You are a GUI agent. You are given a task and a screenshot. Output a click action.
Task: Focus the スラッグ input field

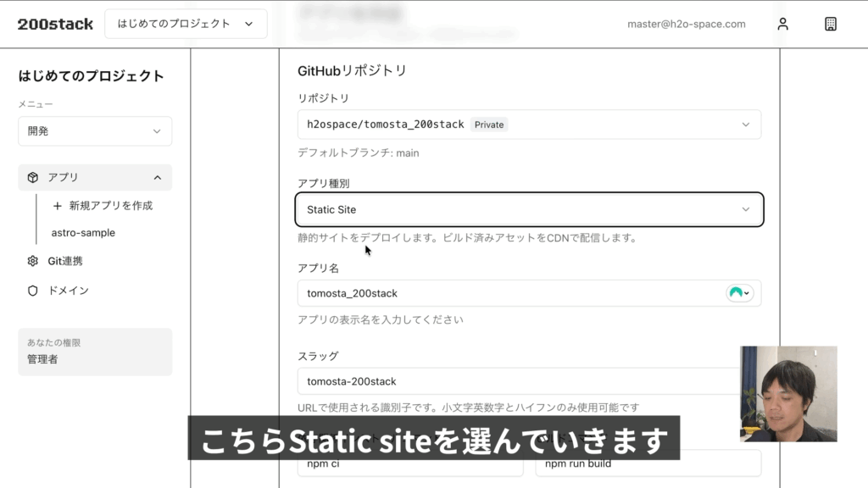(x=517, y=381)
